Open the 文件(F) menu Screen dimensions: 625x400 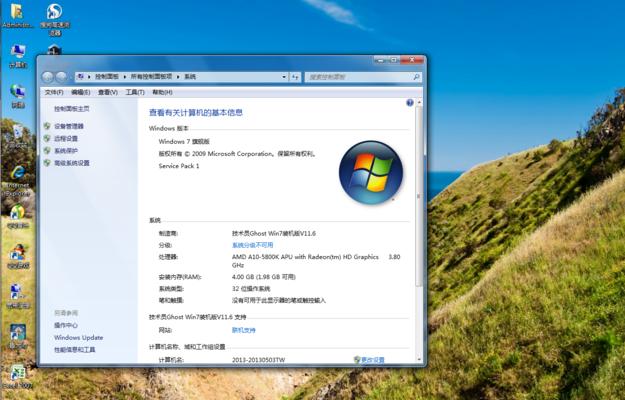(x=54, y=92)
